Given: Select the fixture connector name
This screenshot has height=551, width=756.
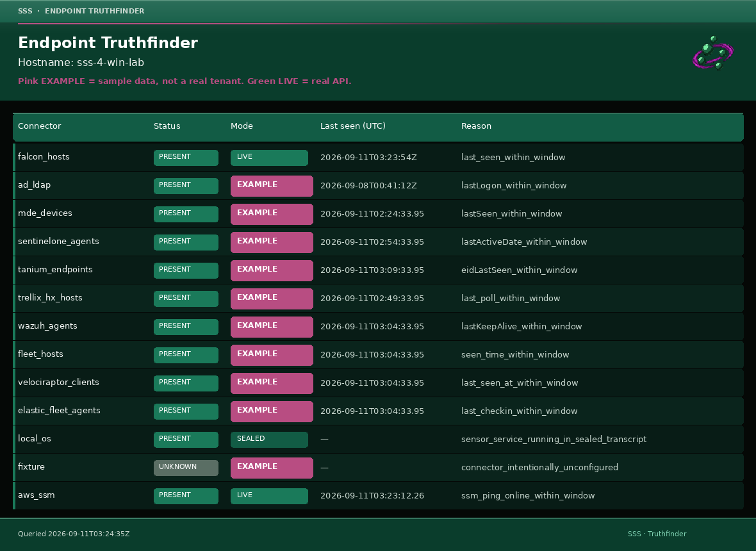Looking at the screenshot, I should click(31, 466).
